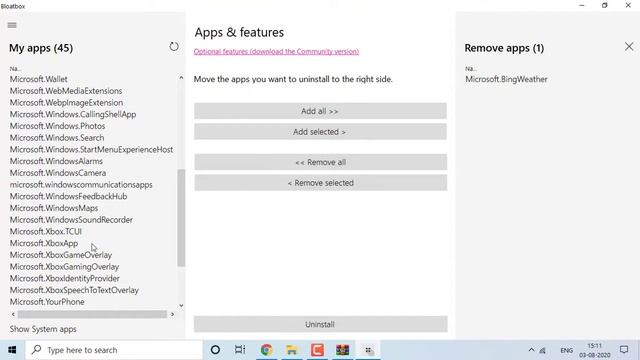
Task: Launch Google Chrome from taskbar
Action: click(x=267, y=350)
